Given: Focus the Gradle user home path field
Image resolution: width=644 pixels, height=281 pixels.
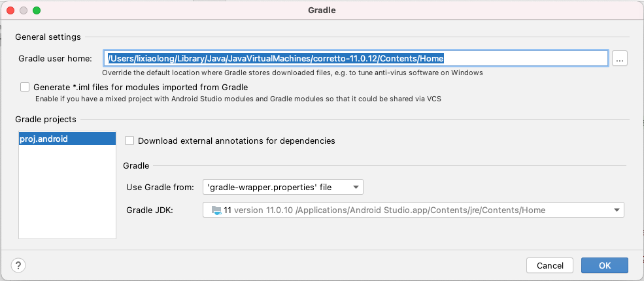Looking at the screenshot, I should (356, 59).
